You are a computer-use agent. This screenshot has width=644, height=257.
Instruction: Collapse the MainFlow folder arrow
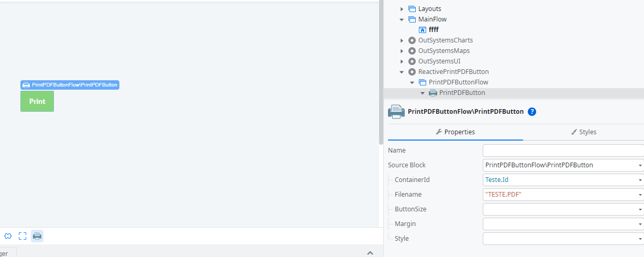click(x=402, y=19)
